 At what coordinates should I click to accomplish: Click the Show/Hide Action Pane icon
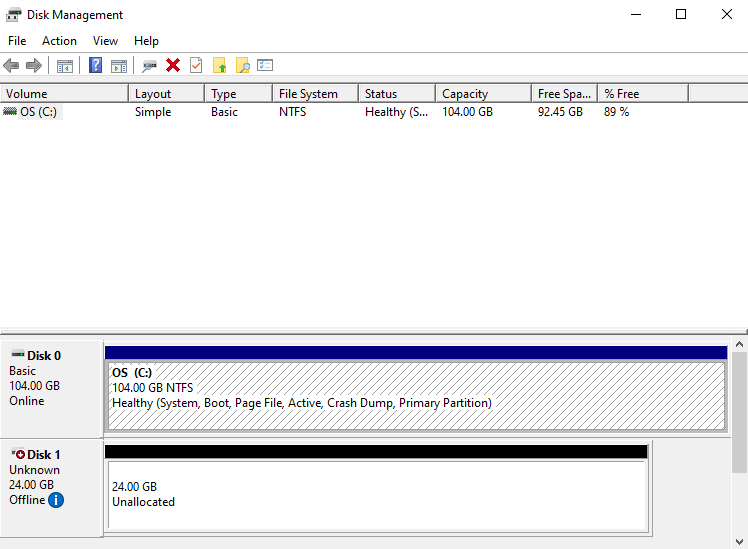coord(119,66)
